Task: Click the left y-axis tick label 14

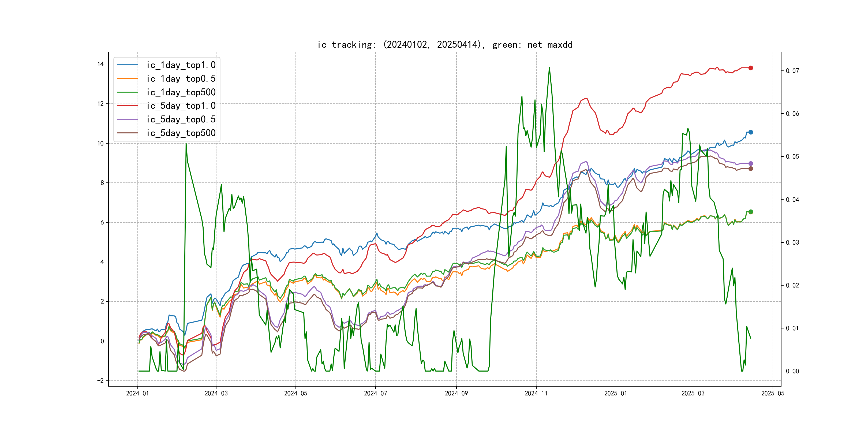Action: click(100, 64)
